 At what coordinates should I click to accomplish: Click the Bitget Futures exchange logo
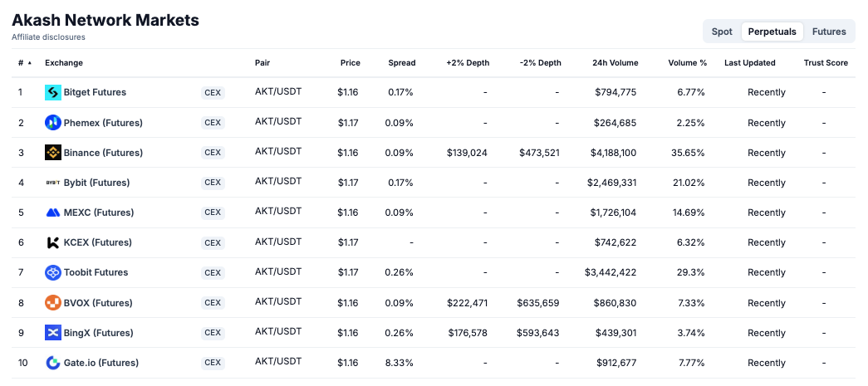pyautogui.click(x=53, y=92)
